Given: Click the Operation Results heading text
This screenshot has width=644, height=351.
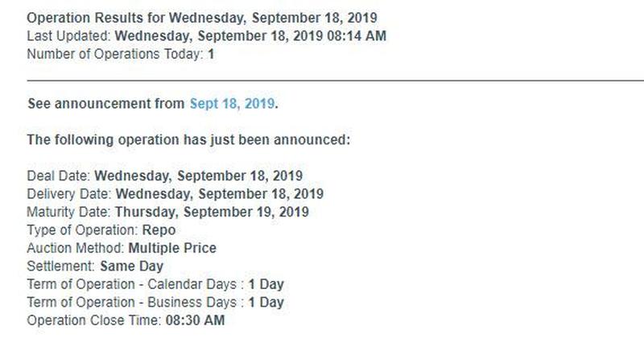Looking at the screenshot, I should [202, 18].
